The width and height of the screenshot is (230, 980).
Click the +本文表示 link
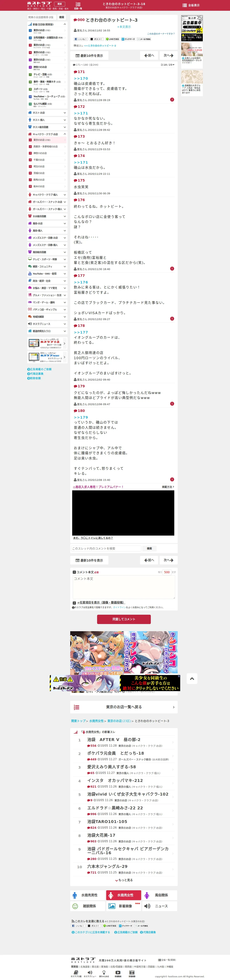click(124, 27)
